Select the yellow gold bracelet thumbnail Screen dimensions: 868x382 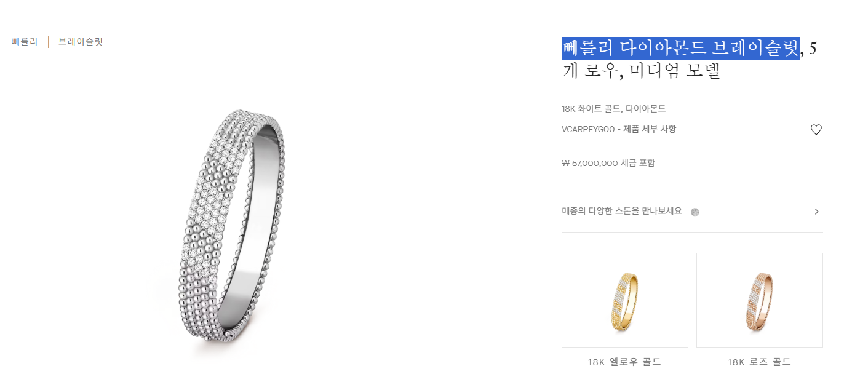[x=625, y=300]
